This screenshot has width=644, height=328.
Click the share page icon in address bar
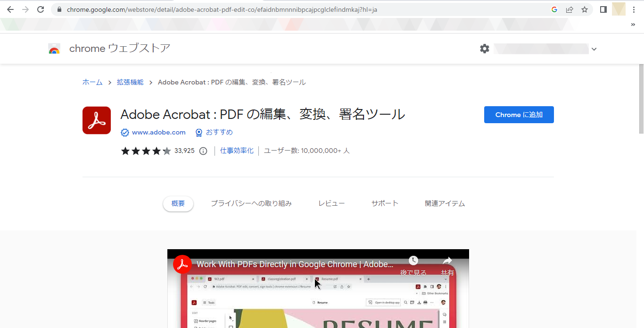[570, 9]
